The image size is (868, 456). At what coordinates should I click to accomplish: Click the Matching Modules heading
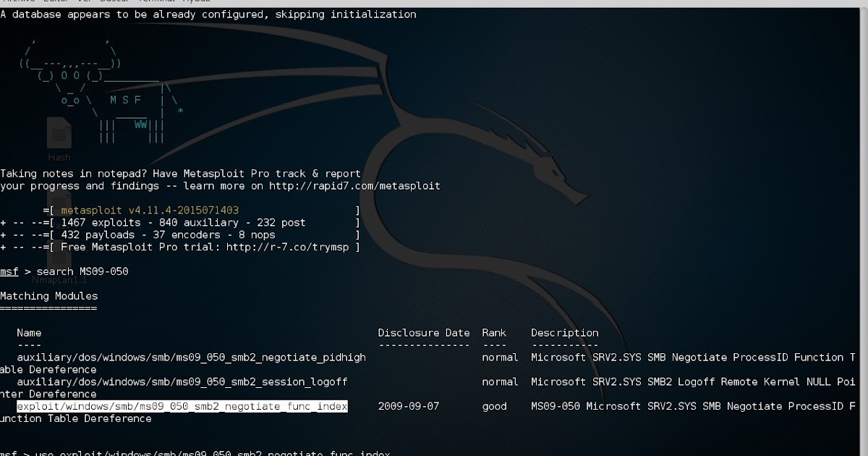pos(49,295)
